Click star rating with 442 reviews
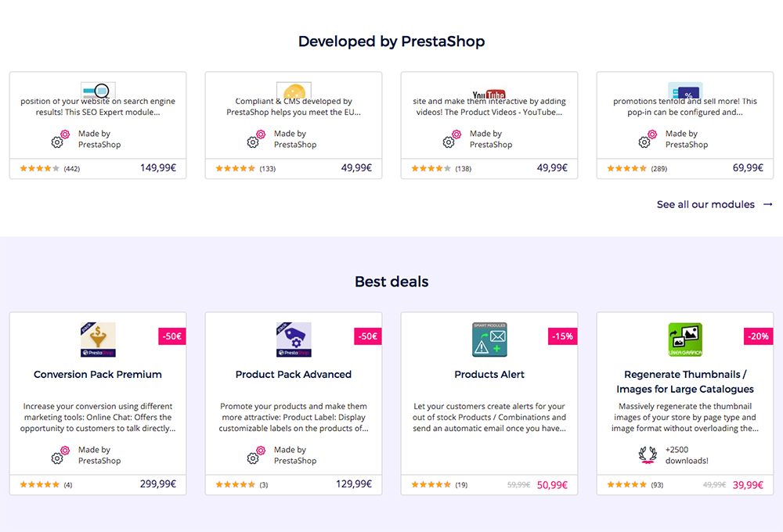The image size is (783, 532). point(39,168)
